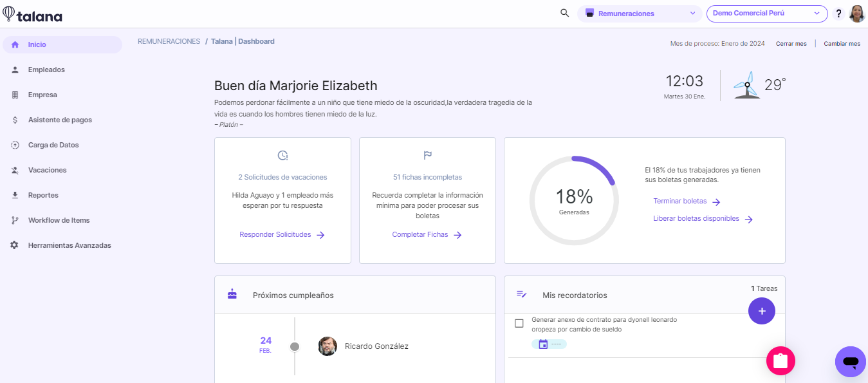
Task: Click the Generar anexo de contrato reminder text
Action: 604,324
